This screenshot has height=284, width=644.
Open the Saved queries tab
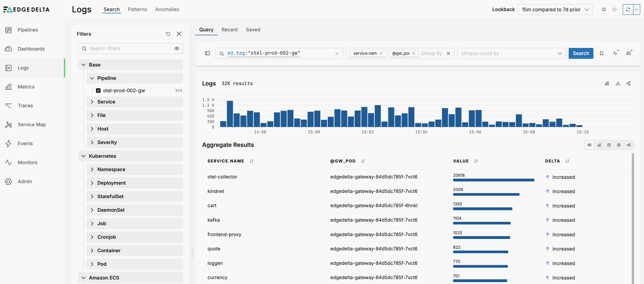253,29
